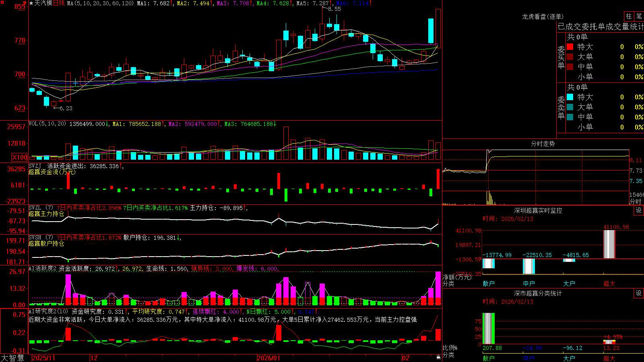Jump to the 2026/01 timeline marker

pos(268,358)
